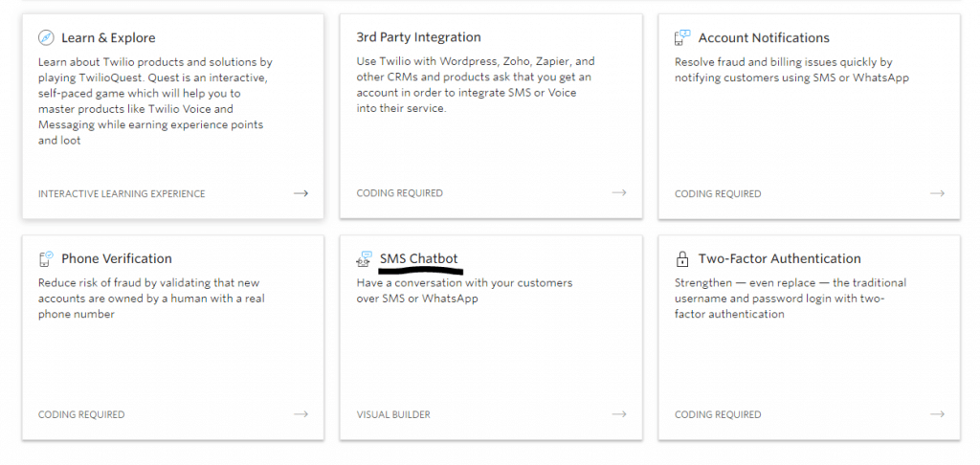Click the TwilioQuest description paragraph
Screen dimensions: 980x465
[x=156, y=101]
